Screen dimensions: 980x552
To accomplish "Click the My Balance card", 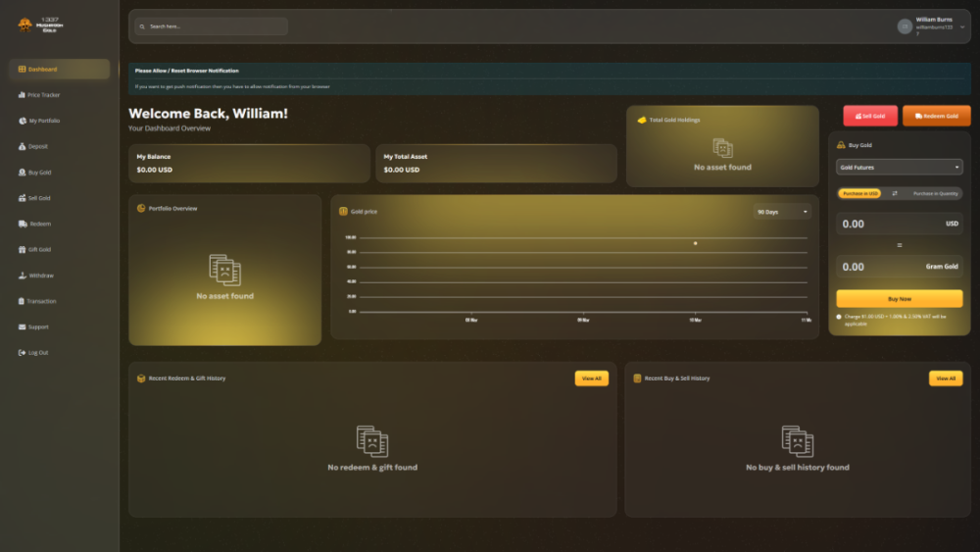I will click(249, 163).
